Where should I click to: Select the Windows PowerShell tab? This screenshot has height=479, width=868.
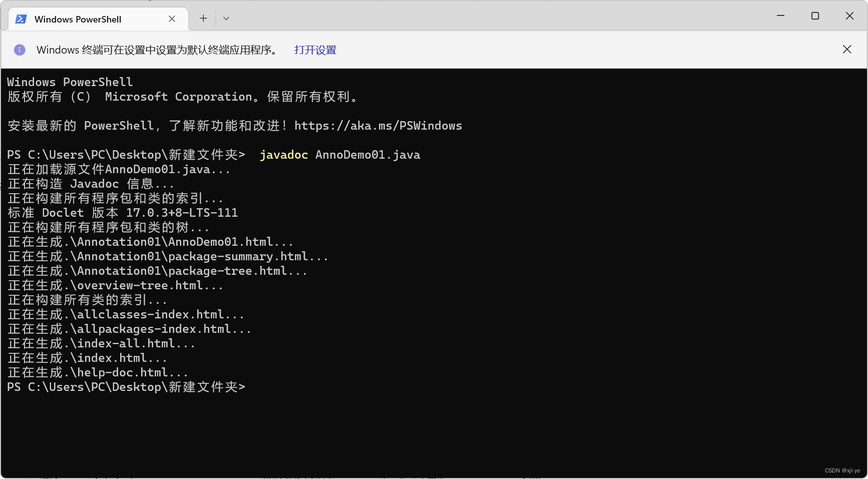(x=98, y=19)
